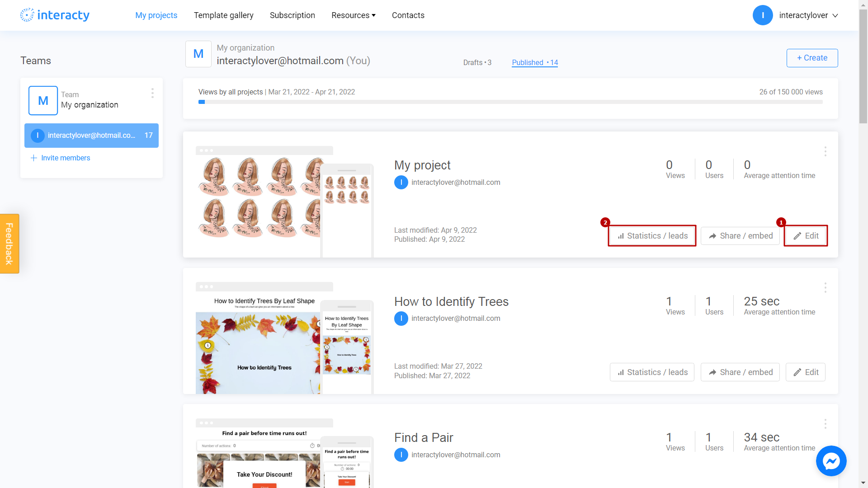Click How to Identify Trees title
This screenshot has width=868, height=488.
[x=451, y=302]
